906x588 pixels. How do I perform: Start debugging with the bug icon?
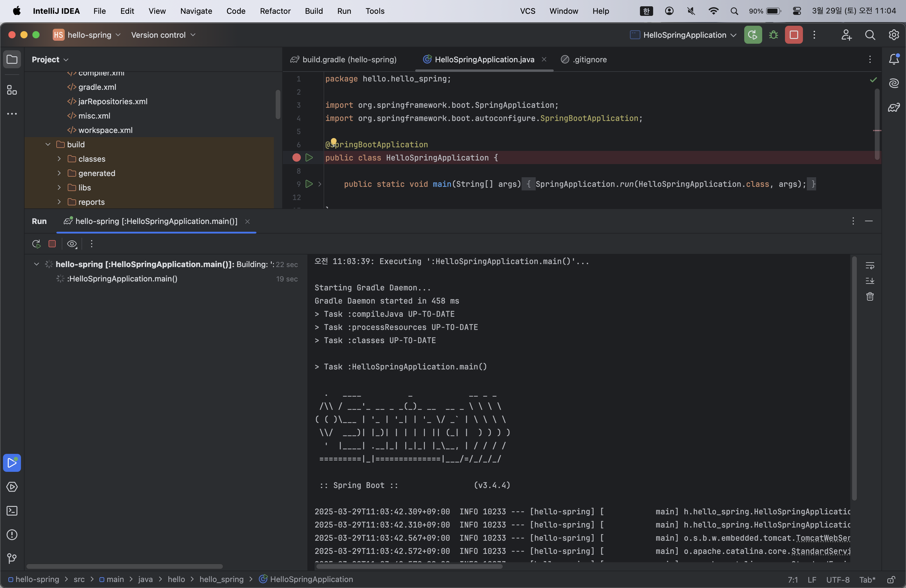(773, 35)
